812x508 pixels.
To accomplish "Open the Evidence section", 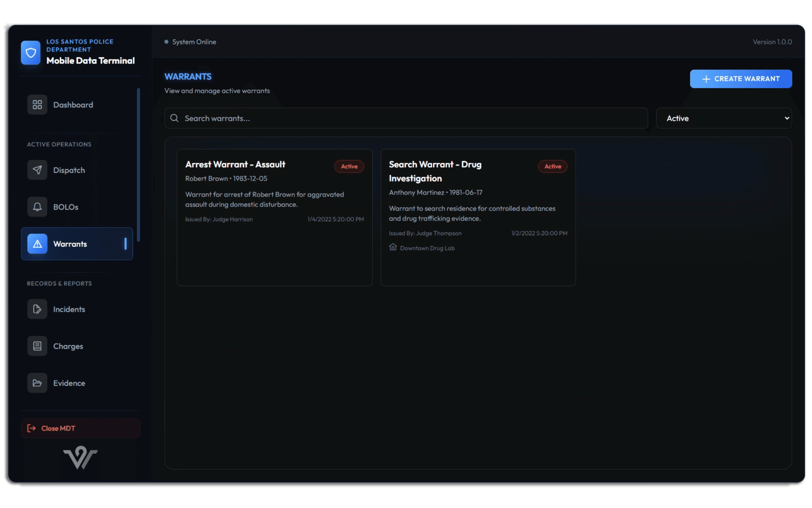I will [x=77, y=383].
